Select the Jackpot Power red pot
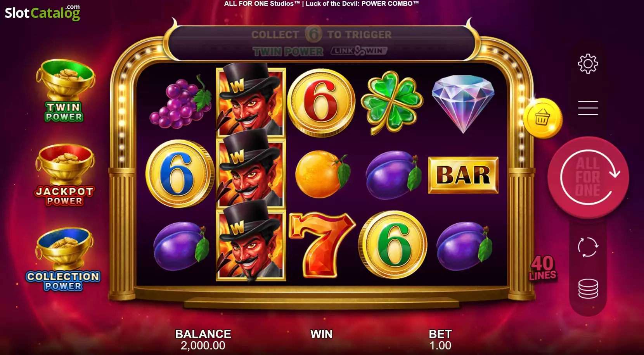The height and width of the screenshot is (355, 644). point(65,175)
